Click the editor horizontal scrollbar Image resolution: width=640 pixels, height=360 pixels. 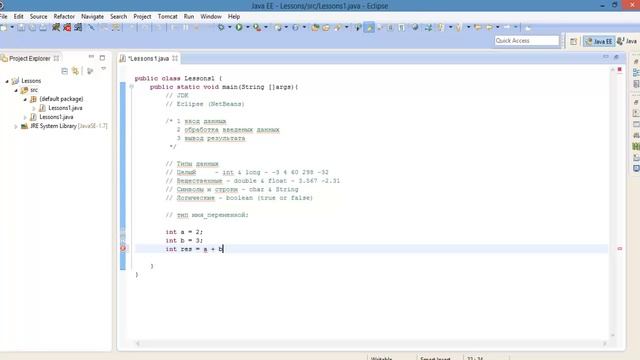(x=371, y=344)
